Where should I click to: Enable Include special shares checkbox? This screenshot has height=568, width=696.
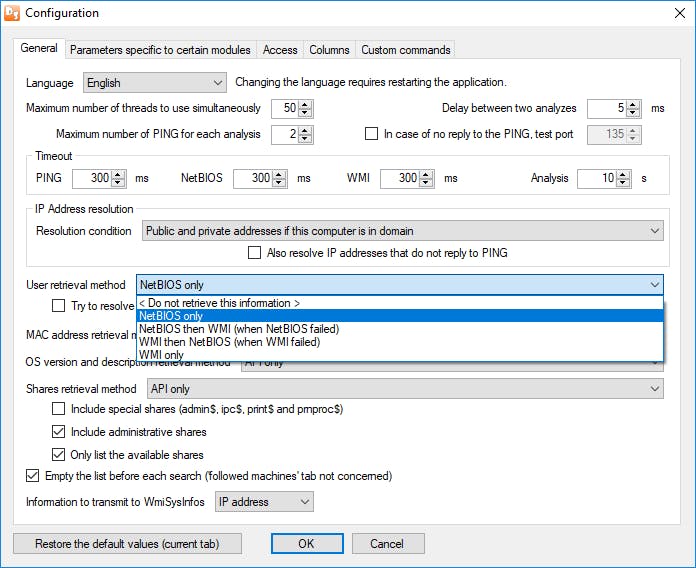click(x=59, y=409)
